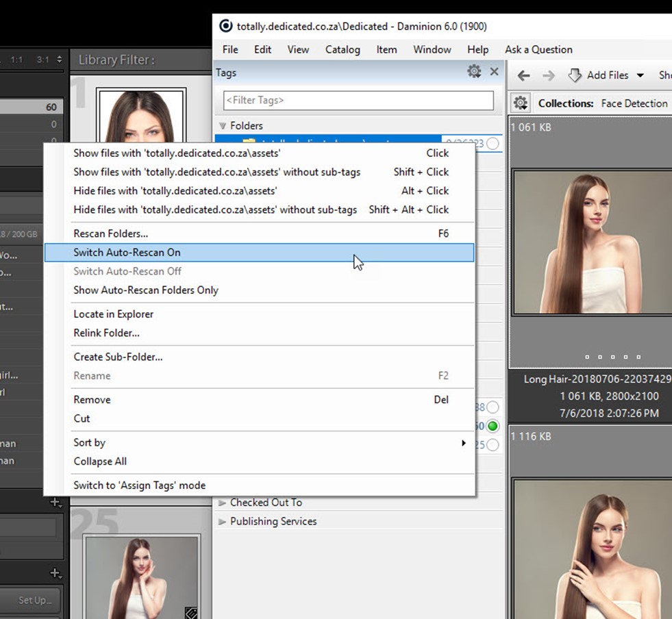Expand the Checked Out To section
The image size is (672, 619).
click(x=222, y=503)
